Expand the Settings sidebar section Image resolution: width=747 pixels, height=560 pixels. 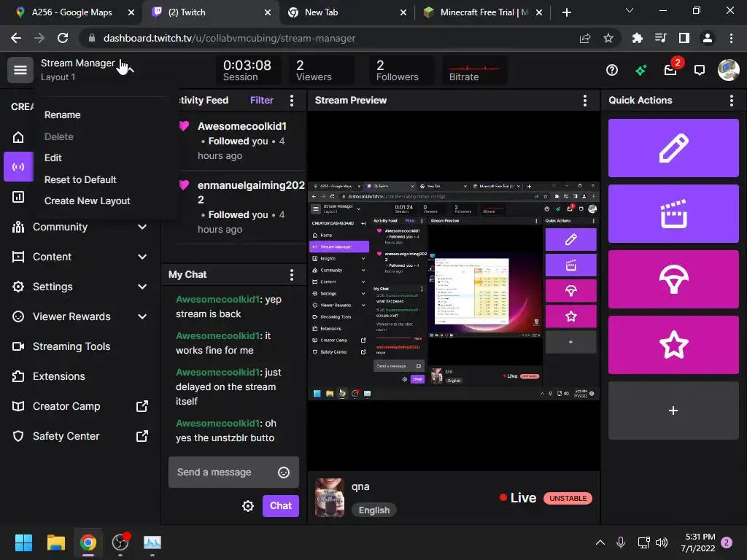pos(142,287)
